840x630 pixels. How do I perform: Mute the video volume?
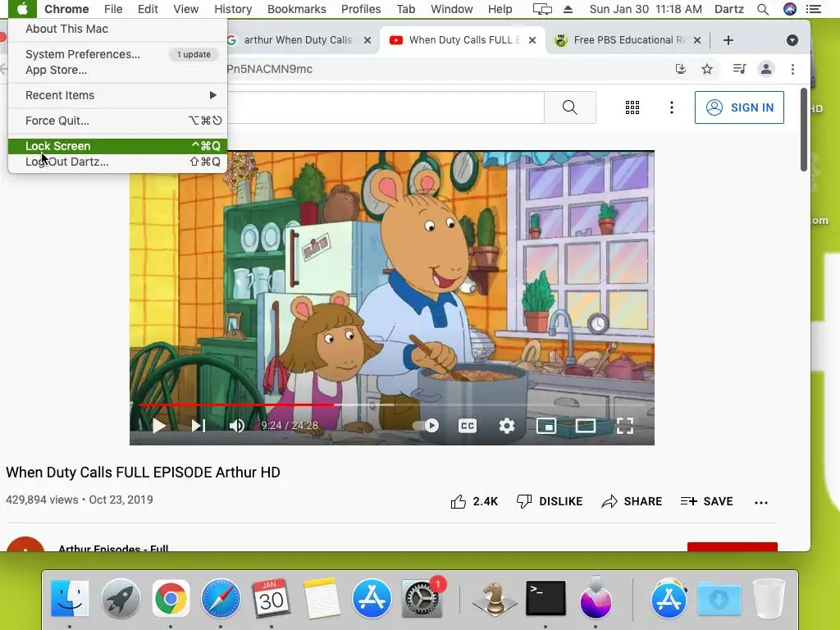tap(237, 426)
